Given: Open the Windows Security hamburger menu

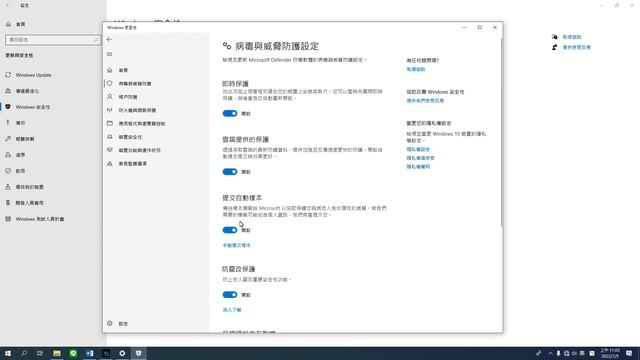Looking at the screenshot, I should coord(109,54).
